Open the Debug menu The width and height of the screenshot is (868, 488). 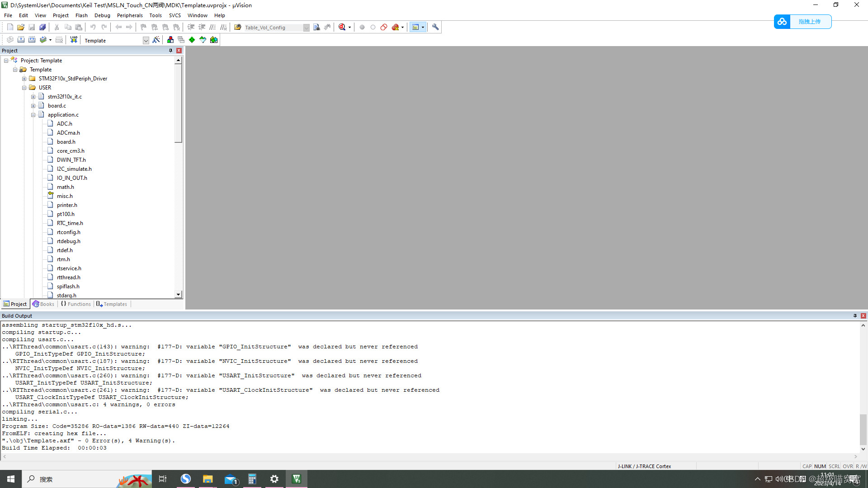(102, 15)
